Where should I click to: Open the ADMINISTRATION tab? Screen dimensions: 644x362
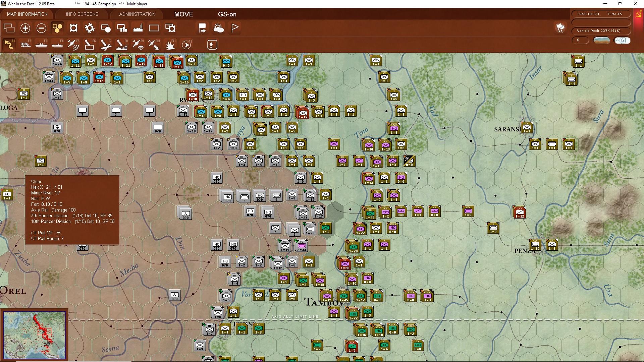(x=137, y=14)
